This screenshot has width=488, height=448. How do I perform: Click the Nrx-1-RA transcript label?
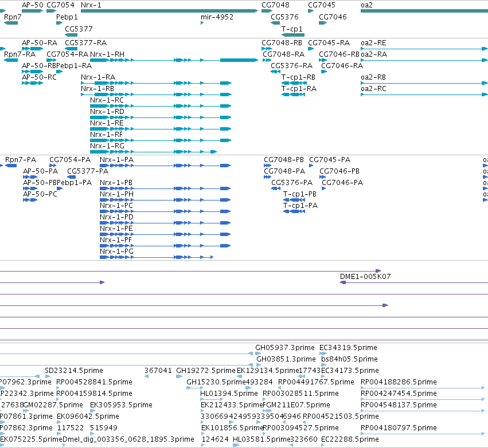pos(98,77)
